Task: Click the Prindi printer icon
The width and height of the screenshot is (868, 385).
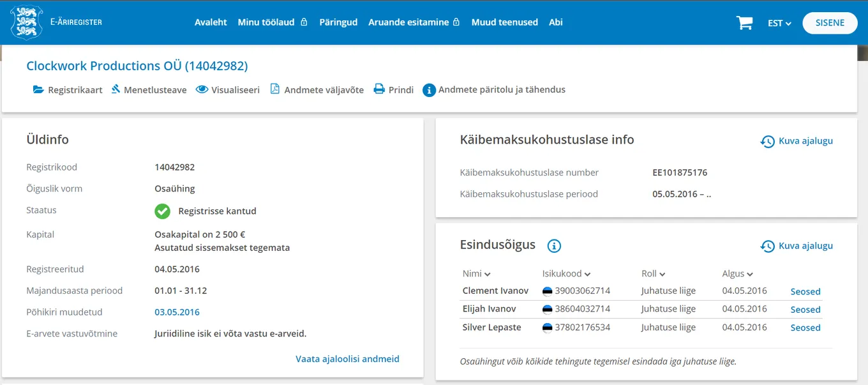Action: click(379, 89)
